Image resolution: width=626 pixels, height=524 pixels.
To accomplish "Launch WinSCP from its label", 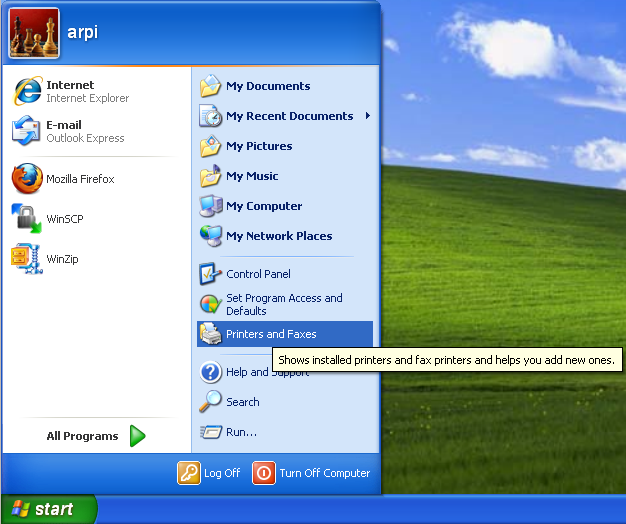I will click(x=65, y=219).
